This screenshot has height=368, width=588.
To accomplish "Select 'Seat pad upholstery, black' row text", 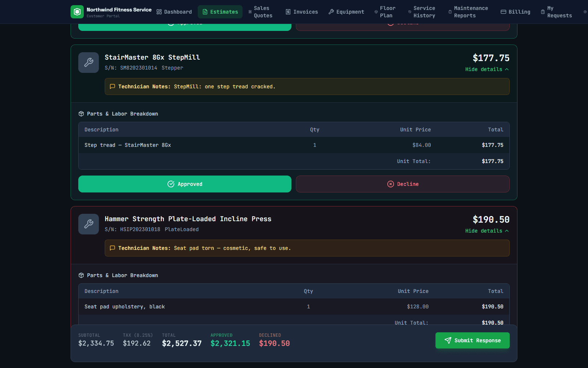I will [x=125, y=307].
